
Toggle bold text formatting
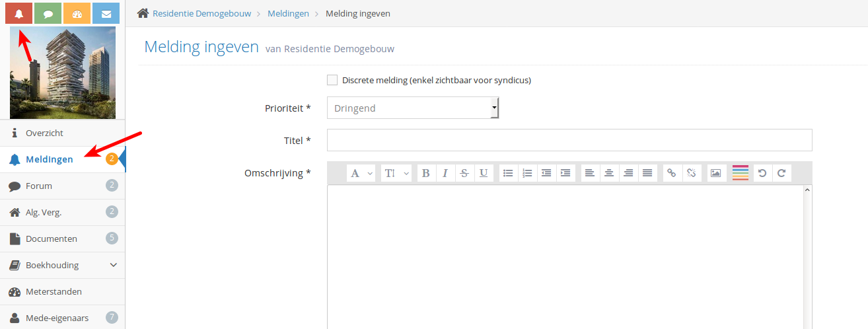tap(425, 173)
